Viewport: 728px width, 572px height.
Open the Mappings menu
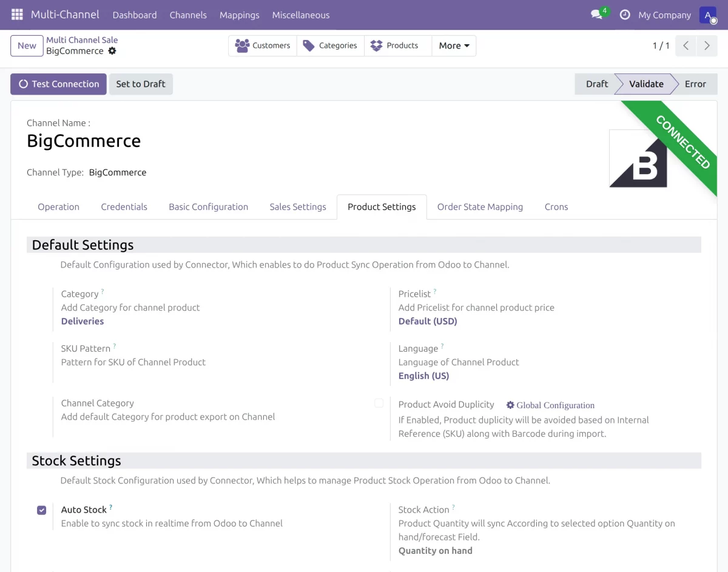pos(239,15)
